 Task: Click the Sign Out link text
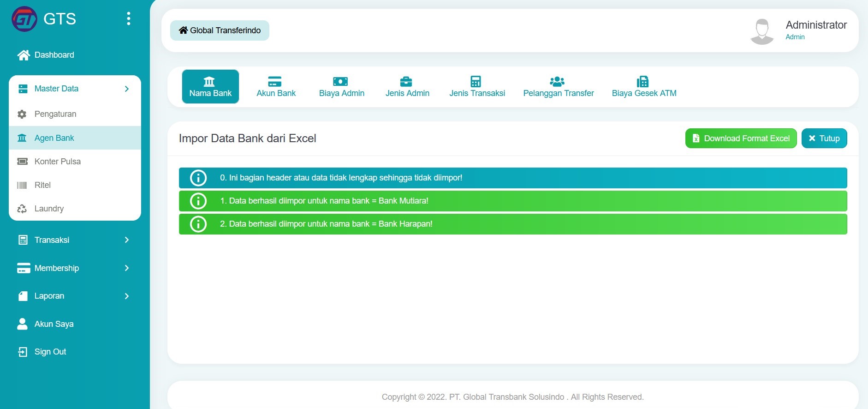pyautogui.click(x=50, y=352)
